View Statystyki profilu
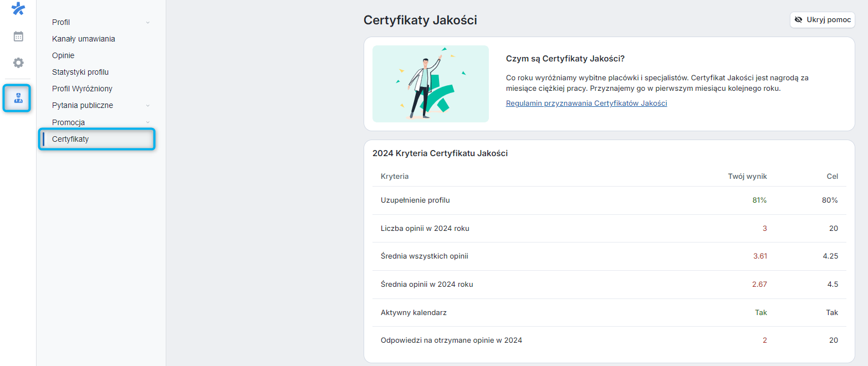The height and width of the screenshot is (366, 868). [x=80, y=72]
